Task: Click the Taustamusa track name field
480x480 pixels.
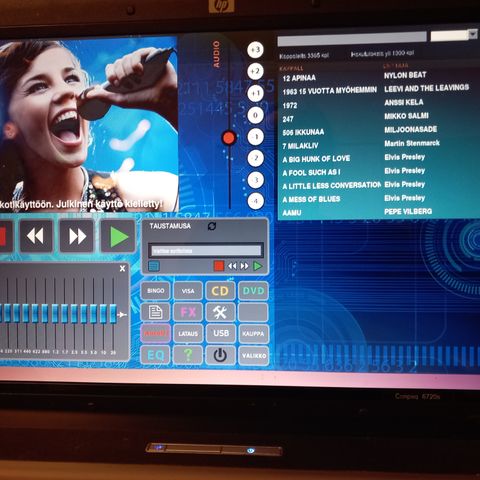Action: [206, 251]
